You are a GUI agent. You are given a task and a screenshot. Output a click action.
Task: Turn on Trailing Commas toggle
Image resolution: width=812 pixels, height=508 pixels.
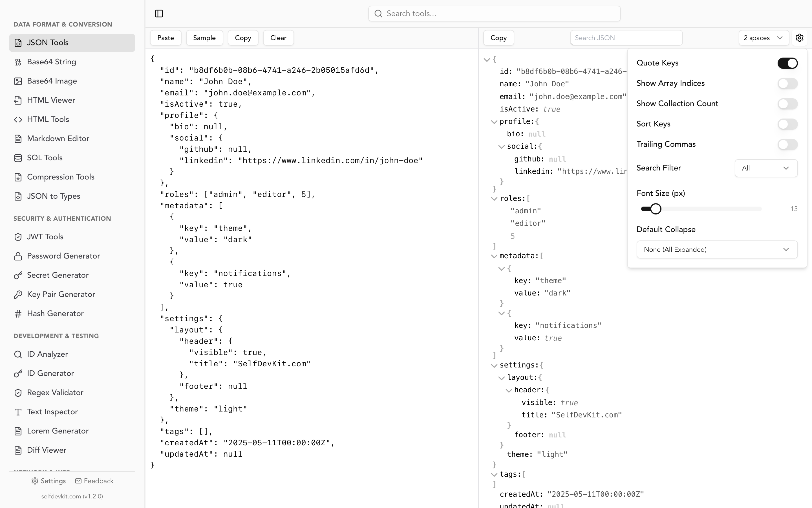pos(787,144)
